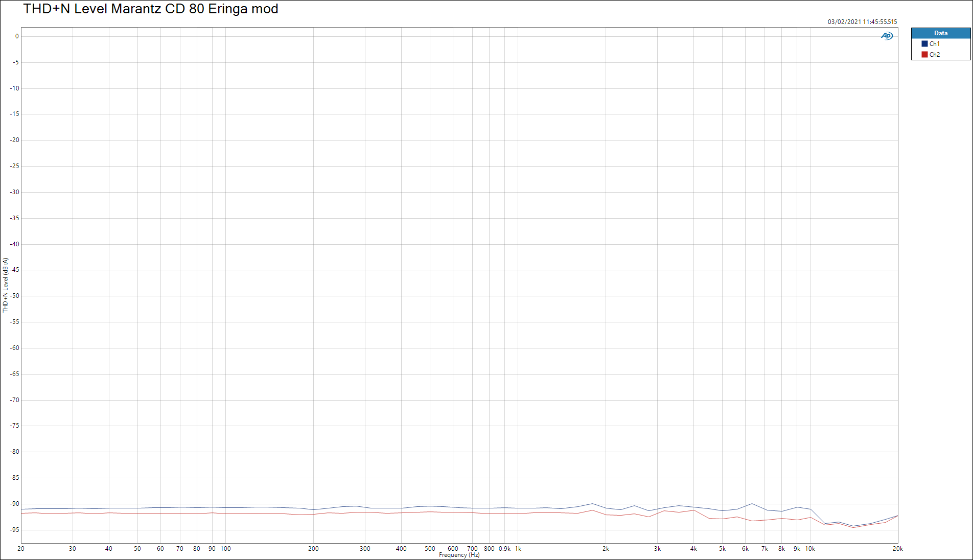Select the Frequency (Hz) axis label
Image resolution: width=973 pixels, height=560 pixels.
(x=459, y=555)
